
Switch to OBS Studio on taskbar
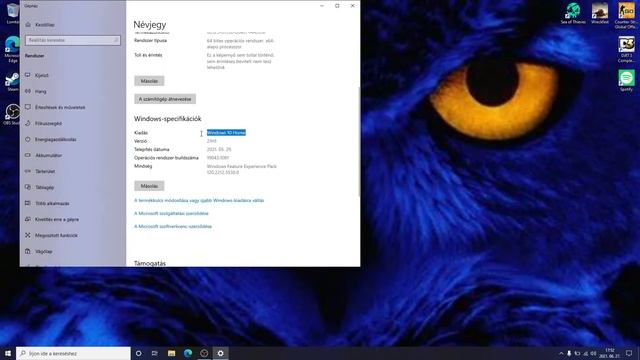(x=204, y=353)
